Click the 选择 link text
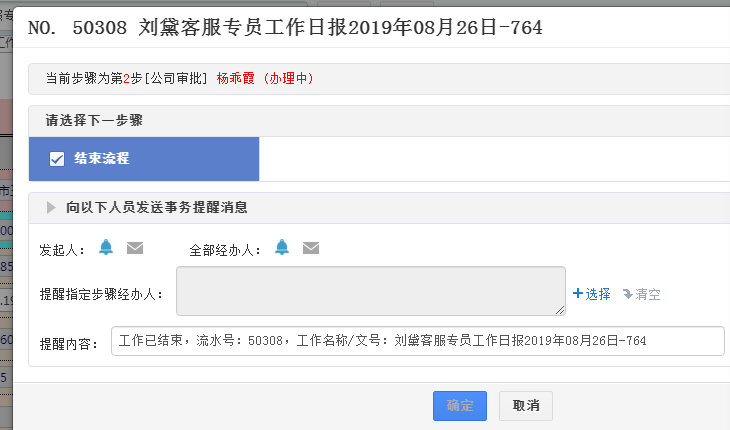Screen dimensions: 730x430 598,294
